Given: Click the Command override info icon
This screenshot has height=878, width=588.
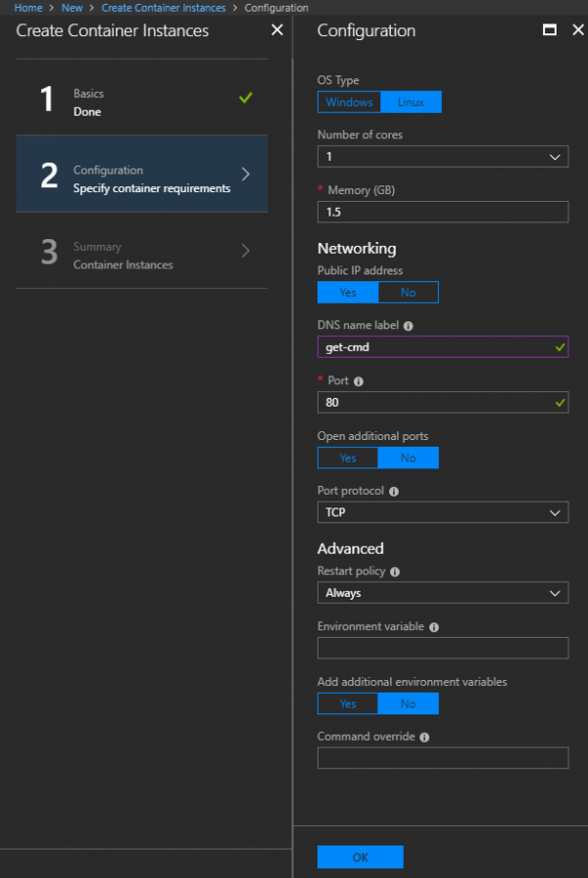Looking at the screenshot, I should pyautogui.click(x=424, y=737).
